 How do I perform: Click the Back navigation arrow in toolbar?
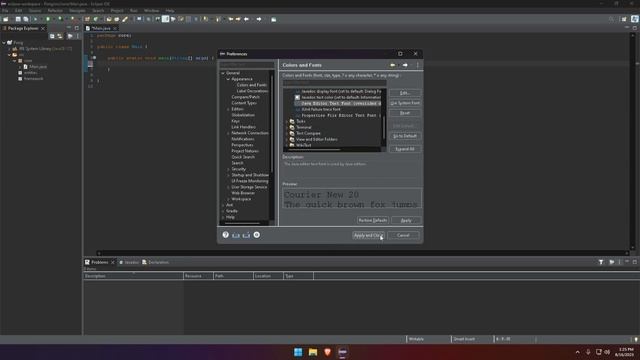pos(246,19)
